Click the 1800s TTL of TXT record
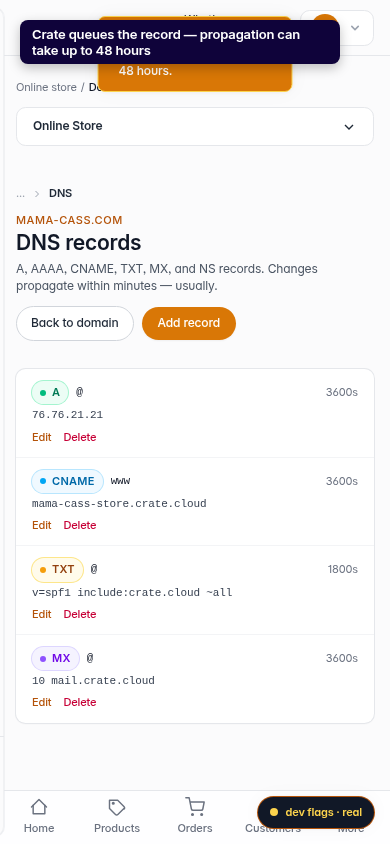The image size is (390, 844). [343, 569]
